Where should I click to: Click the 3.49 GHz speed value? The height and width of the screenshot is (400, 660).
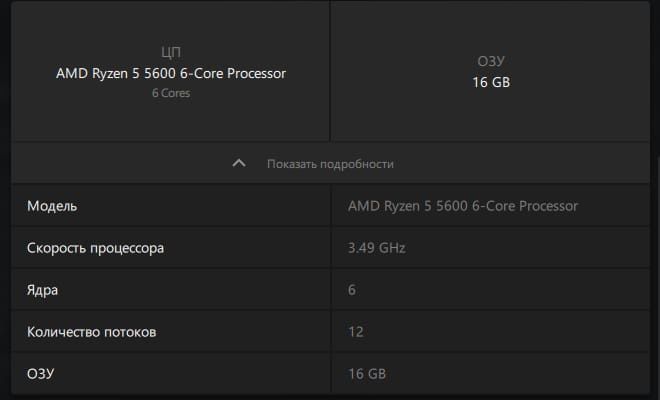(377, 248)
